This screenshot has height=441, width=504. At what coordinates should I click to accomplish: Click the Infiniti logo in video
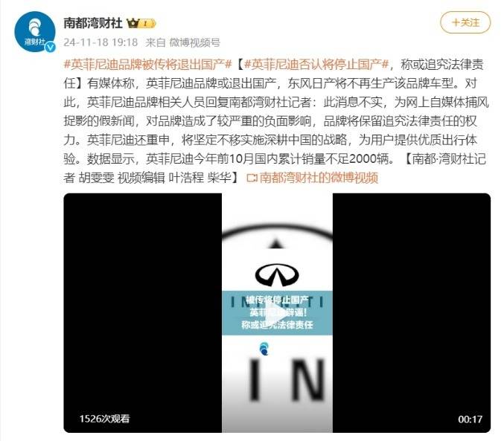[x=277, y=275]
